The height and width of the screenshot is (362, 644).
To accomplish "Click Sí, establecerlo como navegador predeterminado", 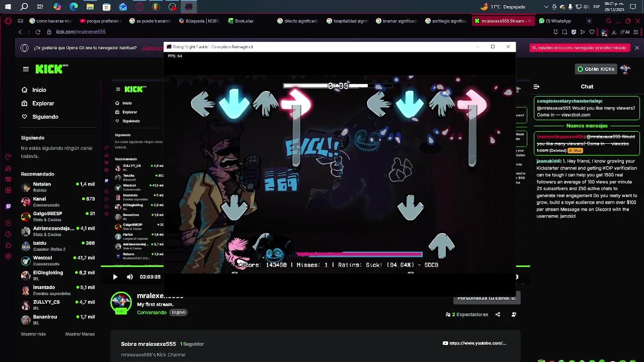I will 579,48.
